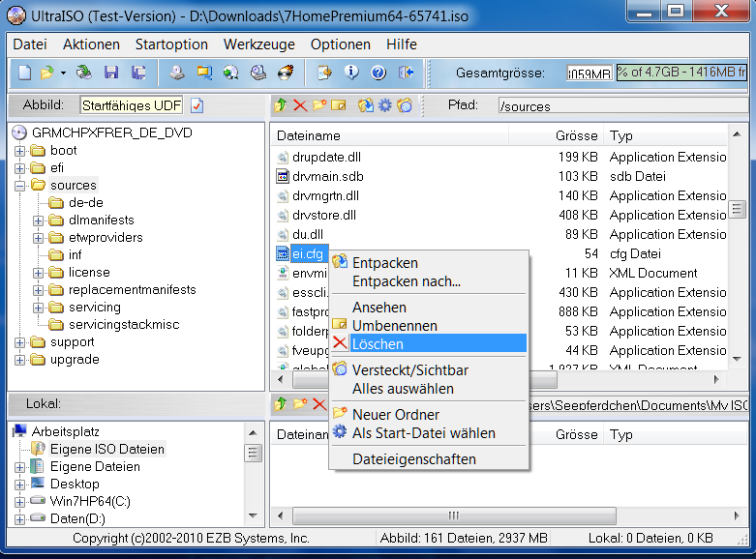The image size is (756, 559).
Task: Expand the Win7HP64(C:) drive node
Action: tap(19, 502)
